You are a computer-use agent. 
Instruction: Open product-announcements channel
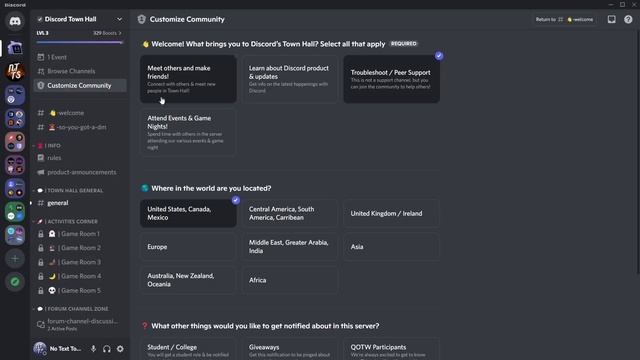pyautogui.click(x=80, y=172)
